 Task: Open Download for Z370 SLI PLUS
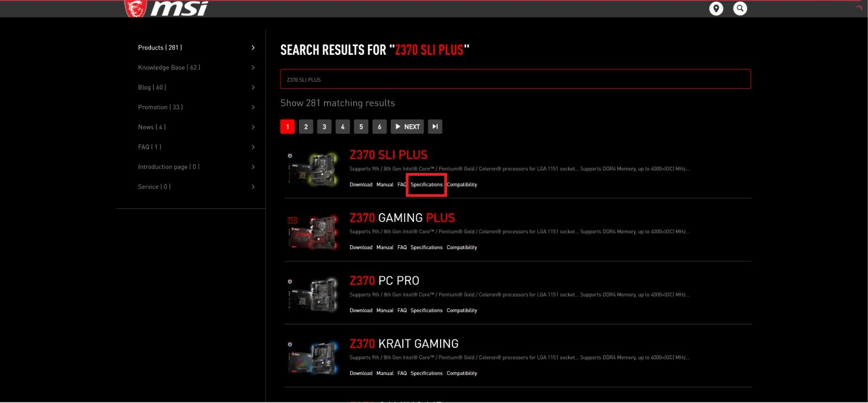click(361, 185)
